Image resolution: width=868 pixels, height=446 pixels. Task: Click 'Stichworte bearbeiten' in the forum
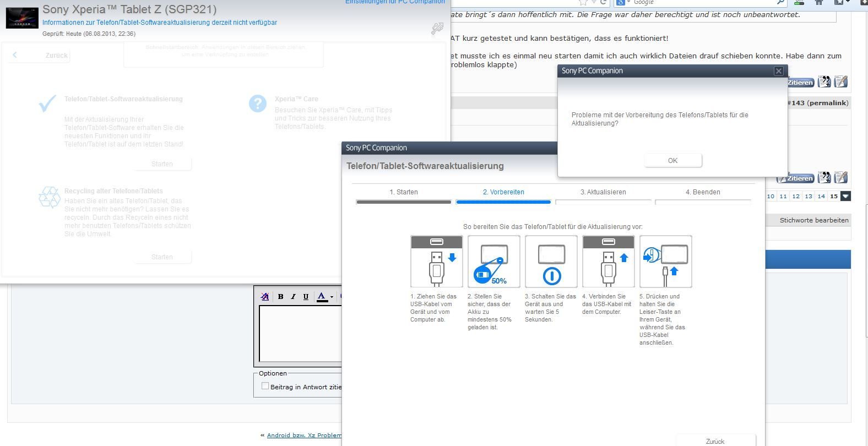click(x=814, y=220)
